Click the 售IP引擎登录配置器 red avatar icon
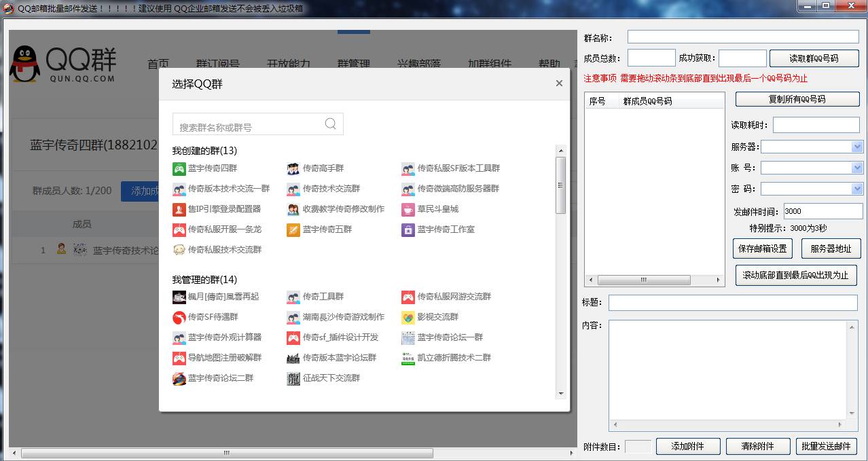 [x=179, y=209]
